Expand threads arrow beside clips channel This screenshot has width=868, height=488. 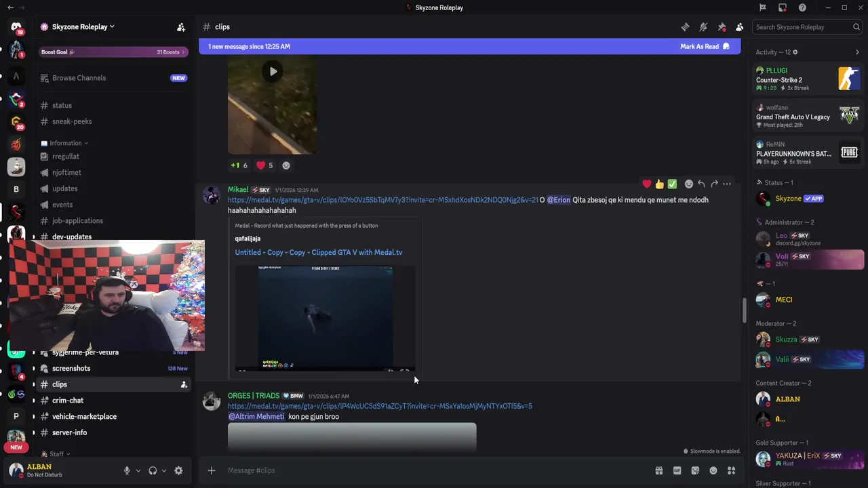click(33, 384)
